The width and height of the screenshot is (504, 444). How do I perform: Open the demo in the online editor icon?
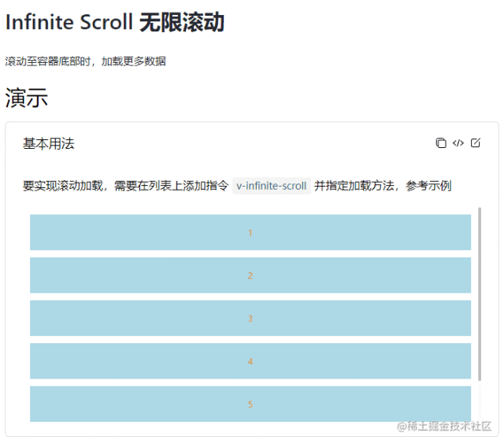click(476, 142)
